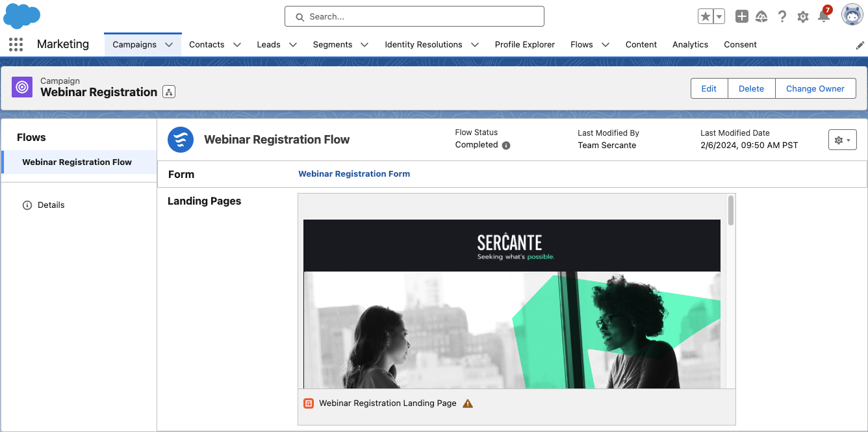Click the search magnifier icon

300,17
